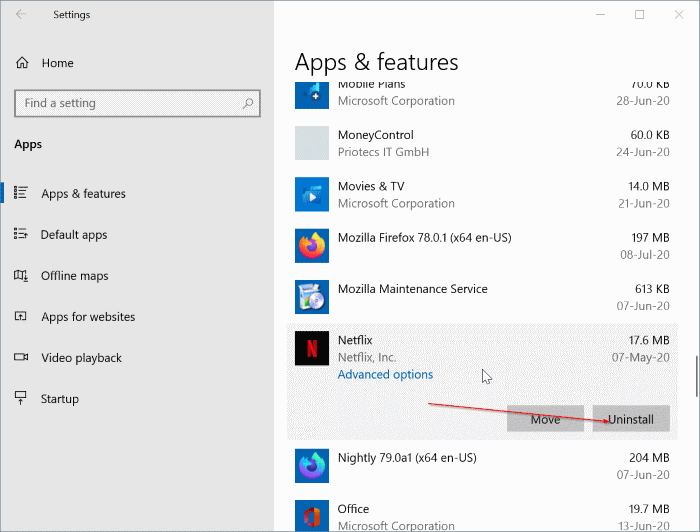Open Apps for websites page

point(88,317)
